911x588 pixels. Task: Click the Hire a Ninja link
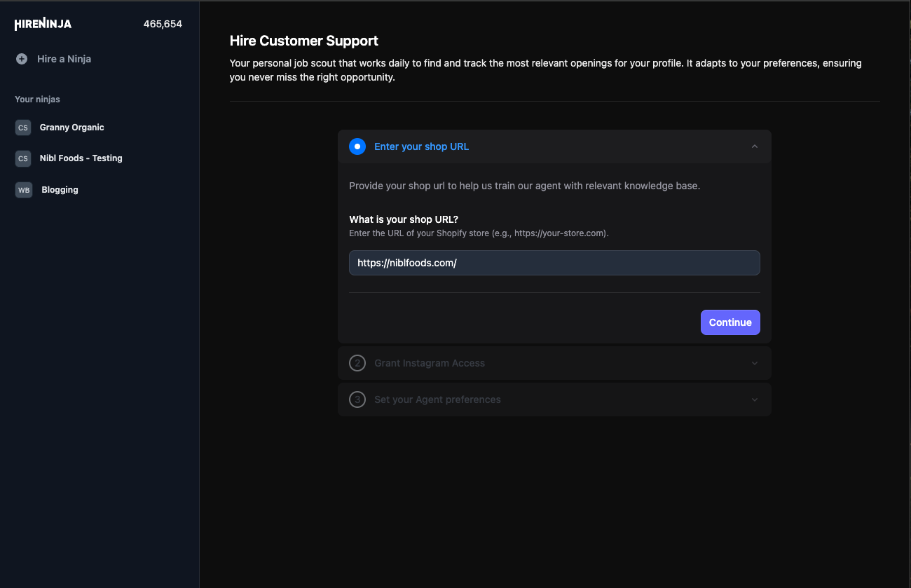[x=64, y=59]
